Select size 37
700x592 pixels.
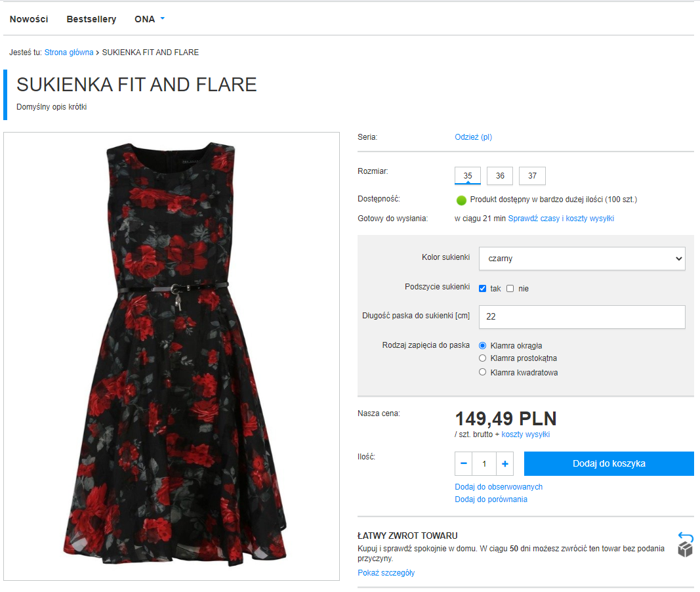pos(532,176)
